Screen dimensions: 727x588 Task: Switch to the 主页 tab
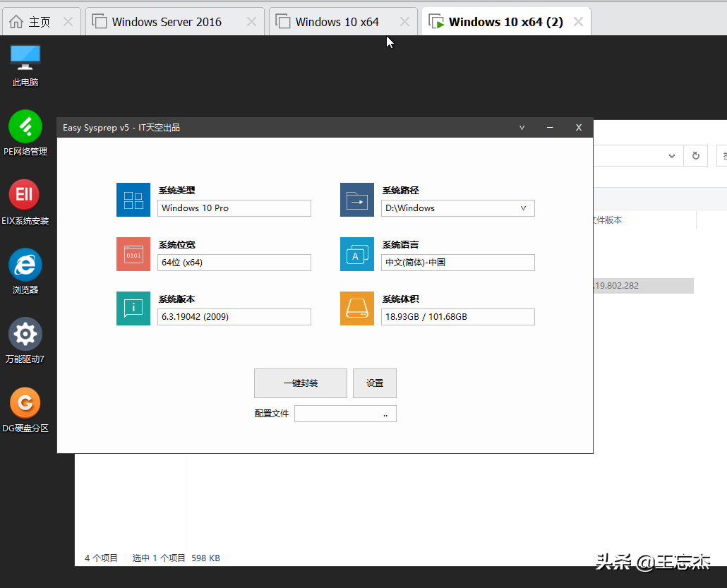tap(42, 22)
